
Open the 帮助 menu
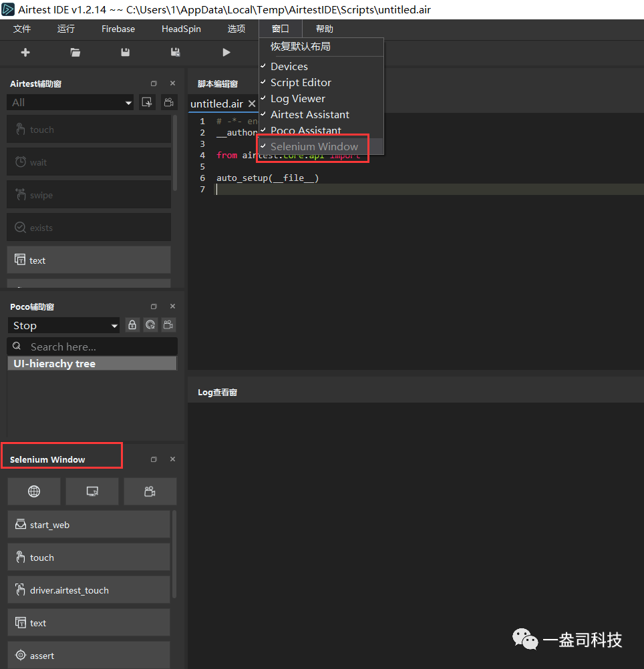point(325,29)
